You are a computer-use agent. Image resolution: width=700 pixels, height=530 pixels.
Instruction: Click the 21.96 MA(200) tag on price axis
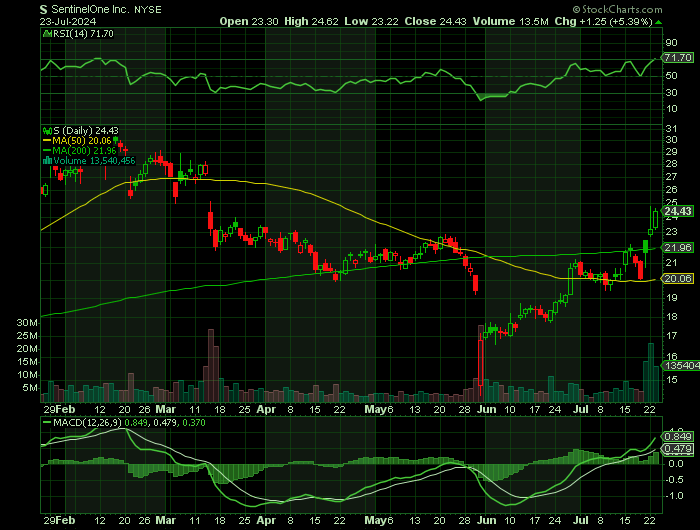click(678, 247)
